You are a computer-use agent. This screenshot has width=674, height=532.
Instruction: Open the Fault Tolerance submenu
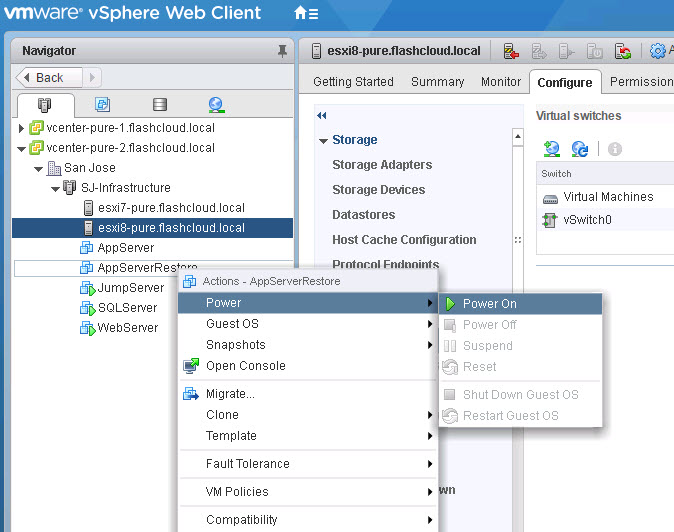(x=307, y=464)
